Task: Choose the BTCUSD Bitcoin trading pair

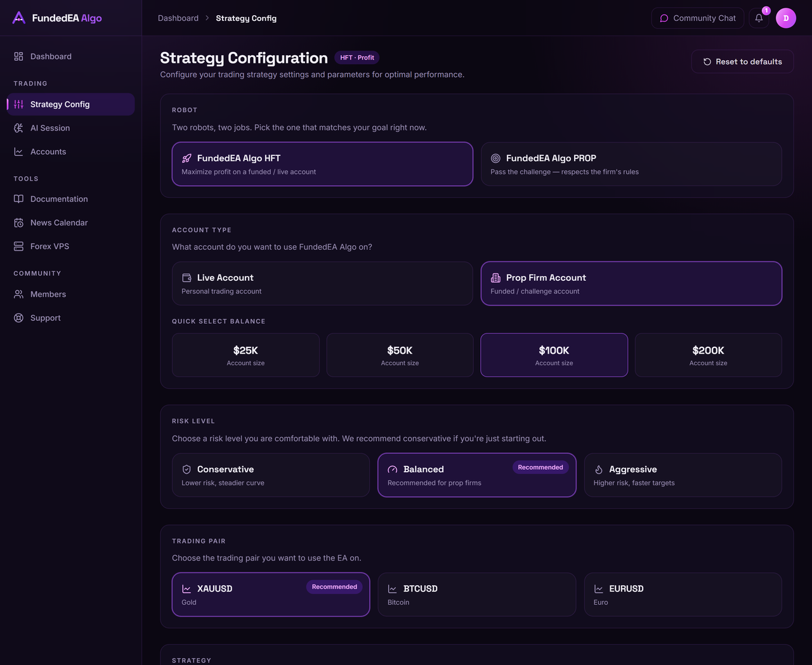Action: (x=477, y=595)
